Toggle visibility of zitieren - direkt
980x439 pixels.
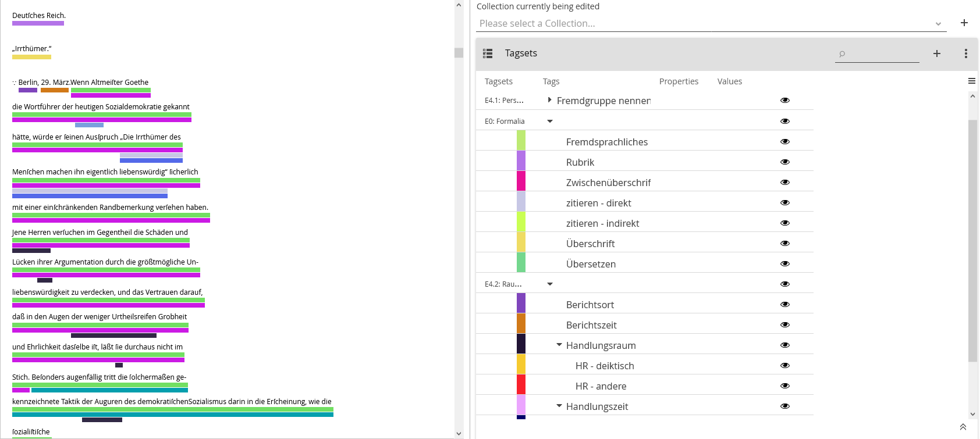(784, 202)
